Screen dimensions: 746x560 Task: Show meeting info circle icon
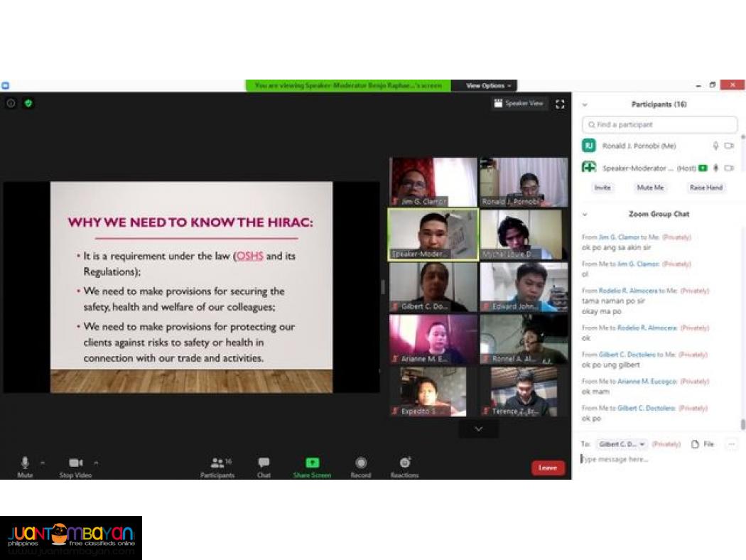click(x=11, y=103)
